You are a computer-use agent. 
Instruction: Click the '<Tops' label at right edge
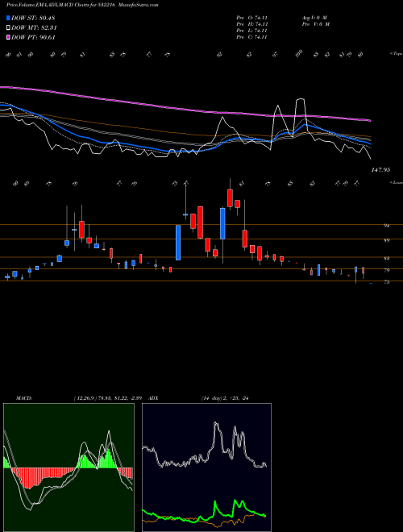click(396, 54)
